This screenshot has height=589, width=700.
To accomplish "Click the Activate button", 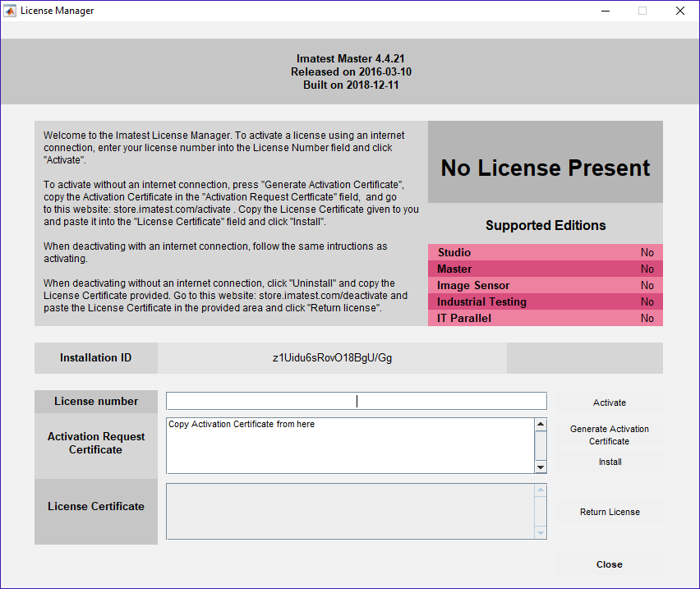I will click(x=610, y=403).
